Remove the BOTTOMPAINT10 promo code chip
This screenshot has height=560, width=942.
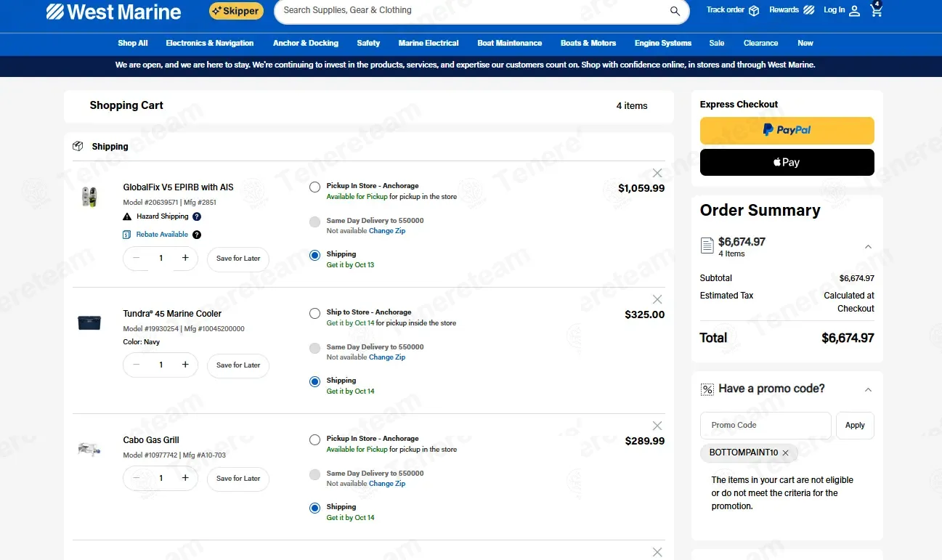coord(785,453)
